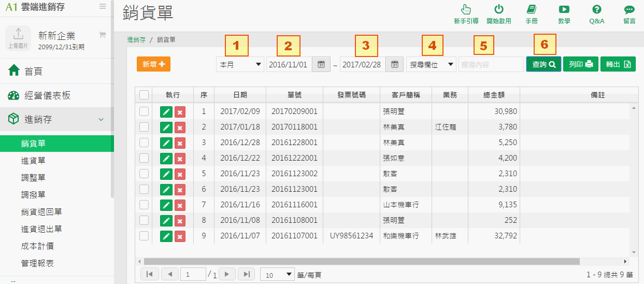The width and height of the screenshot is (644, 284).
Task: Click the 列印 print button
Action: pos(581,64)
